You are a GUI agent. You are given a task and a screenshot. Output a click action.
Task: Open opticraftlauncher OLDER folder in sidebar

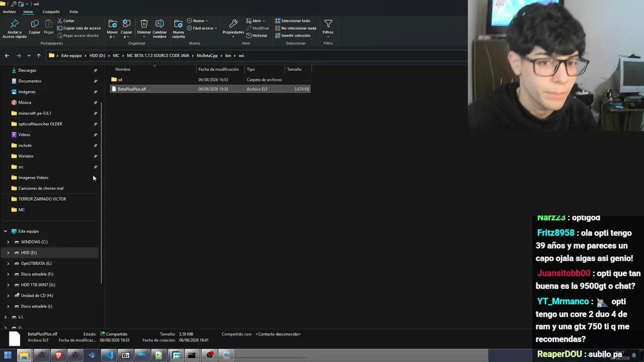[40, 124]
